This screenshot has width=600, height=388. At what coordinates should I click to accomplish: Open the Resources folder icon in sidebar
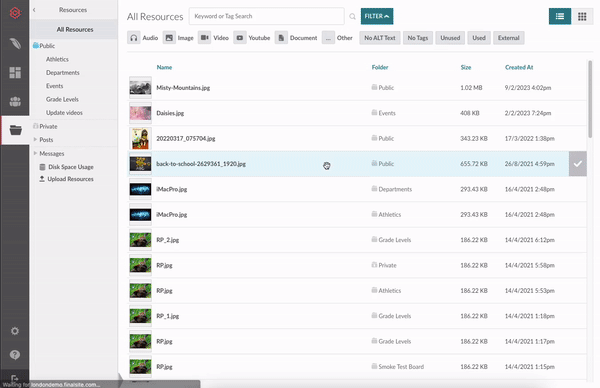coord(15,130)
